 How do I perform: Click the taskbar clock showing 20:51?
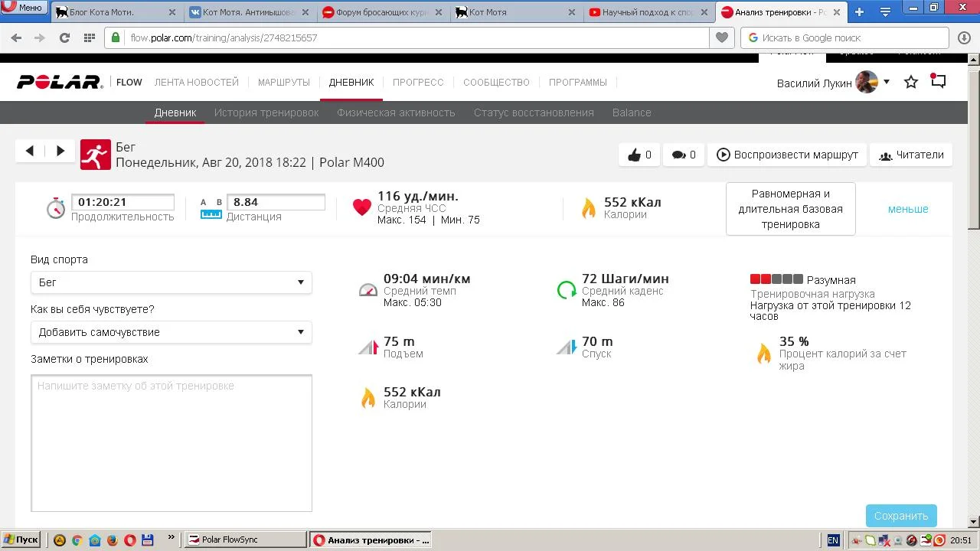click(961, 540)
